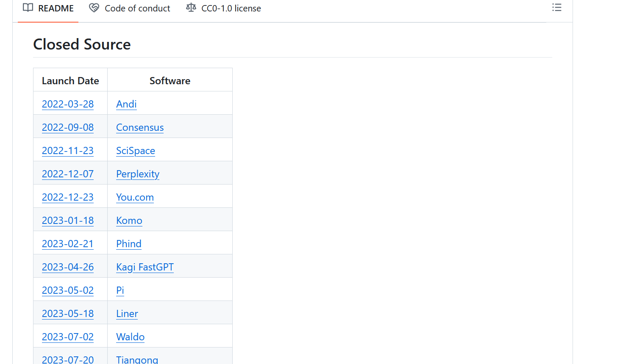Screen dimensions: 637x364
Task: Click the license scale icon
Action: point(191,8)
